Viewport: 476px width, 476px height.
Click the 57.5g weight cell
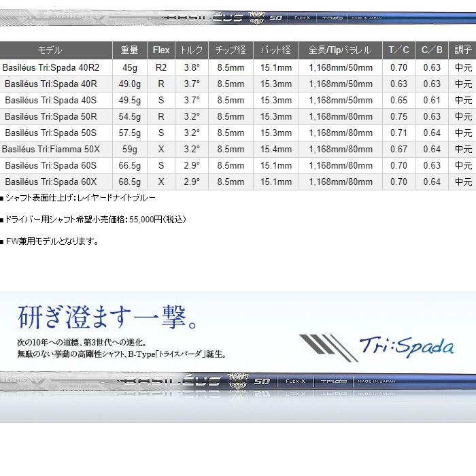point(130,133)
